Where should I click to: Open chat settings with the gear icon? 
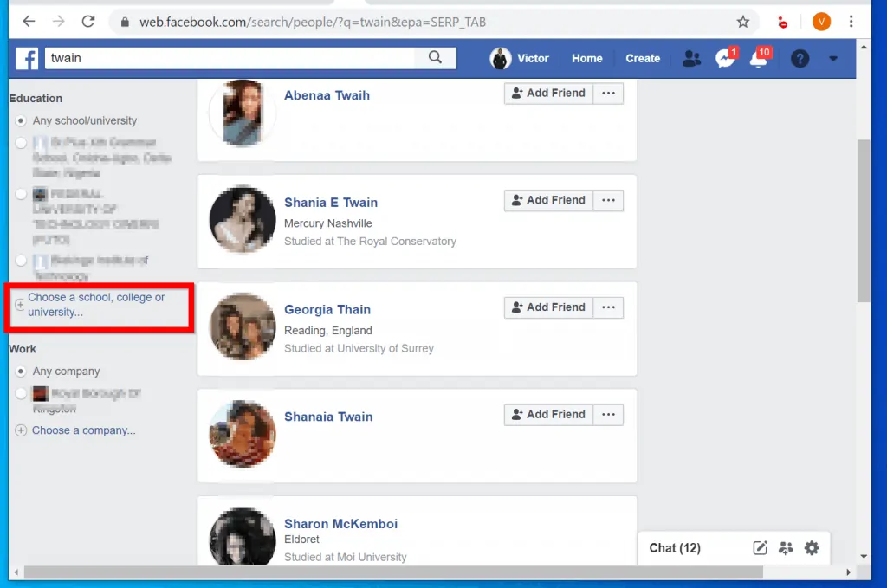click(x=812, y=547)
